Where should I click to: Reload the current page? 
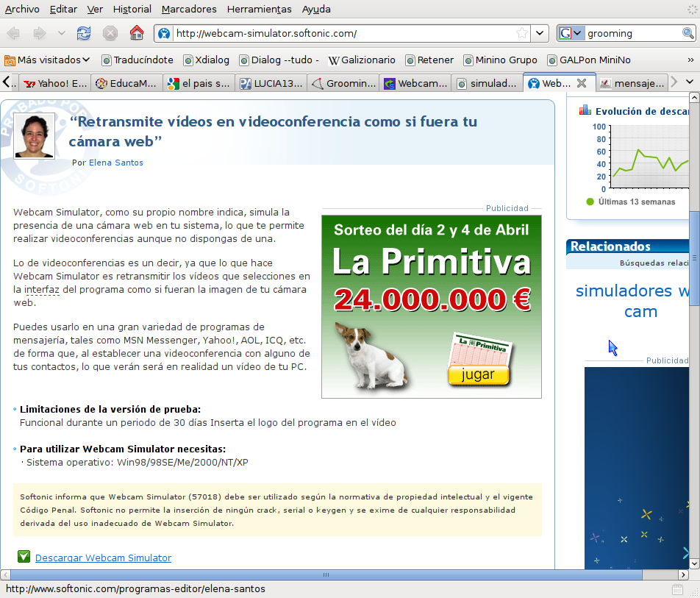pos(84,34)
